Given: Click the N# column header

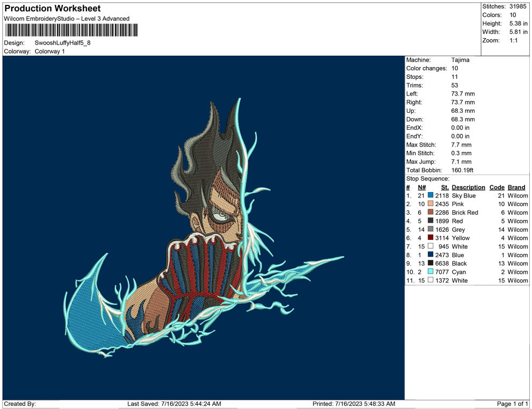Looking at the screenshot, I should tap(422, 187).
